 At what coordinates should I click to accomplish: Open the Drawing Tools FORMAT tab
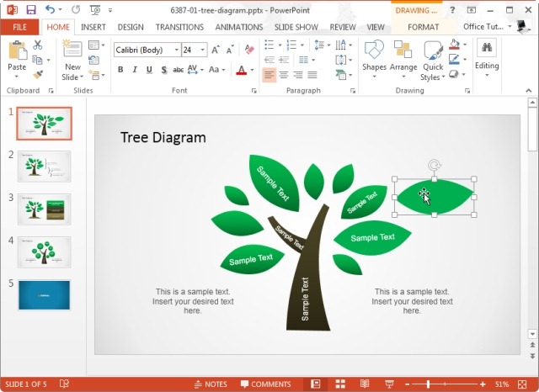point(423,27)
